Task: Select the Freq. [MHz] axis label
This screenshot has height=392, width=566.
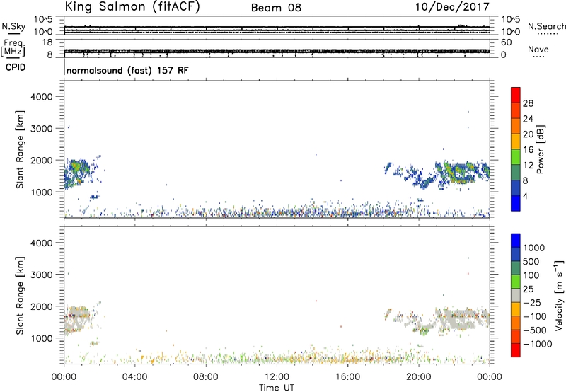Action: [13, 47]
